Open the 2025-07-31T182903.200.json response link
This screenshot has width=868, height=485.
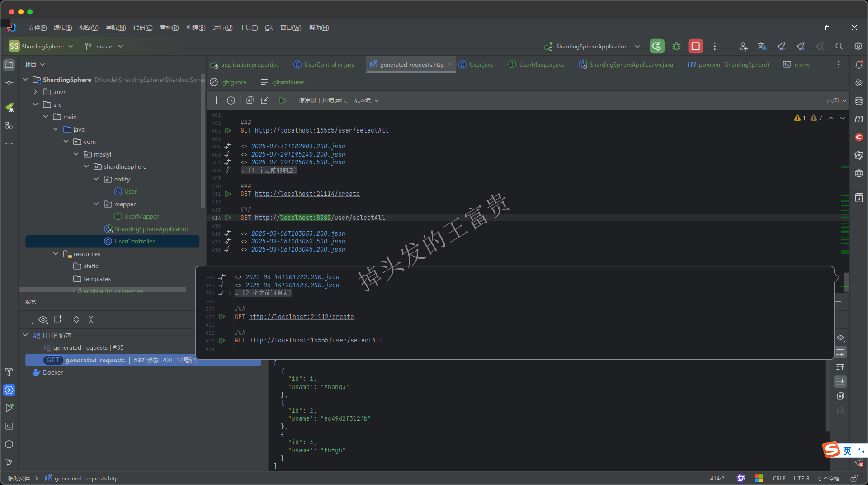point(298,146)
